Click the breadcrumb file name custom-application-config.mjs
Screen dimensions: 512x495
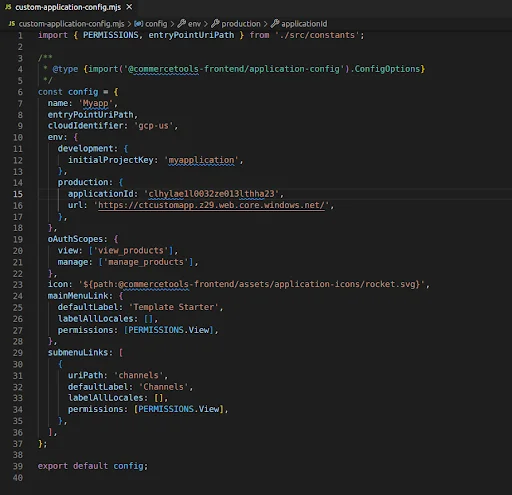[71, 24]
